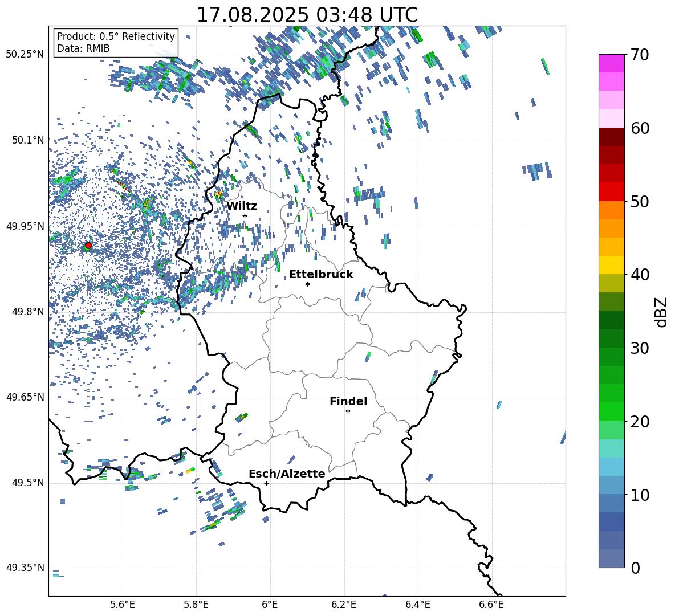Screen dimensions: 675x616
Task: Click the grayish-blue bottom colorbar segment at 0
Action: click(611, 558)
